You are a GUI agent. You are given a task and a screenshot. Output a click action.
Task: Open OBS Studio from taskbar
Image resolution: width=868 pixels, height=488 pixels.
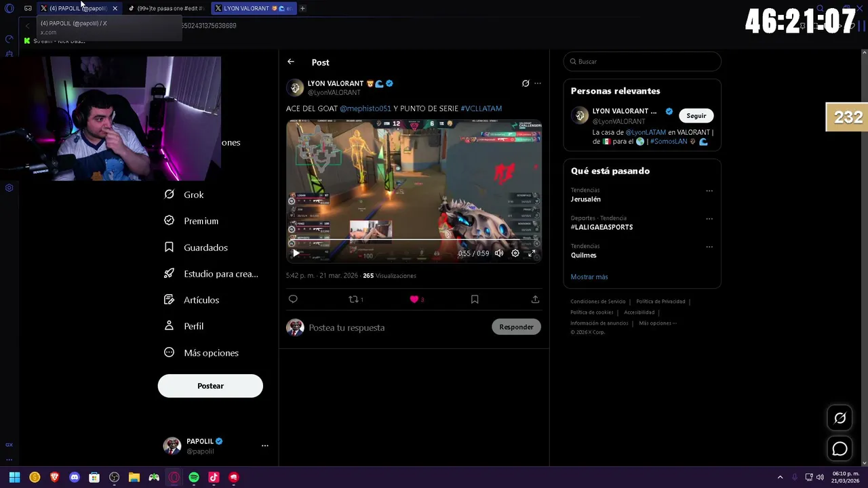pyautogui.click(x=114, y=477)
